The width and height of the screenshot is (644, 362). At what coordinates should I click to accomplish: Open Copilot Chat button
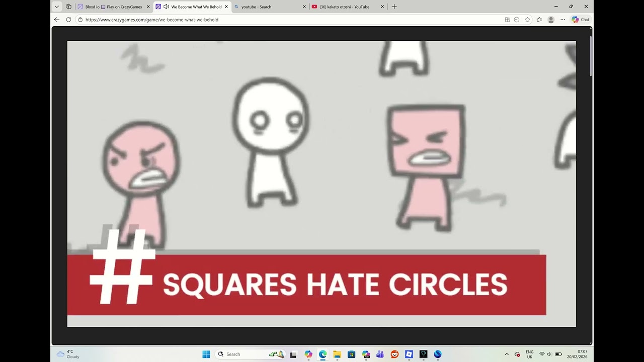click(x=580, y=20)
